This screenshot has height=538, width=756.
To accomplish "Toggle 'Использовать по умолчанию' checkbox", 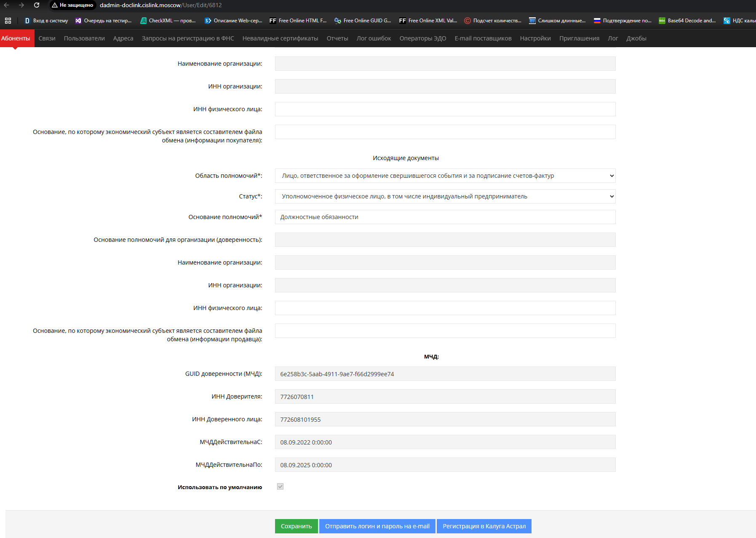I will click(x=280, y=487).
